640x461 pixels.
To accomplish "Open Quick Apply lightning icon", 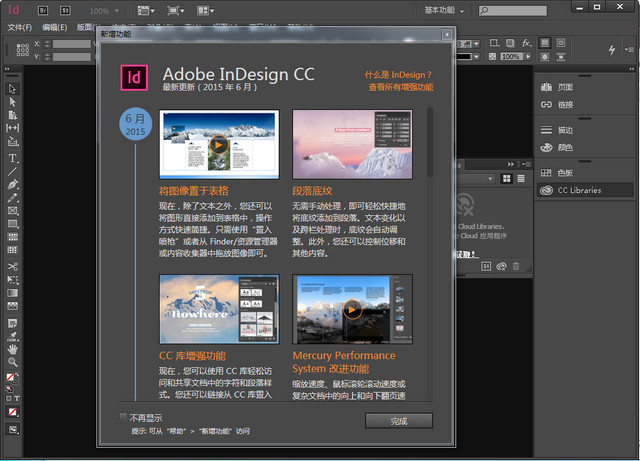I will (612, 50).
